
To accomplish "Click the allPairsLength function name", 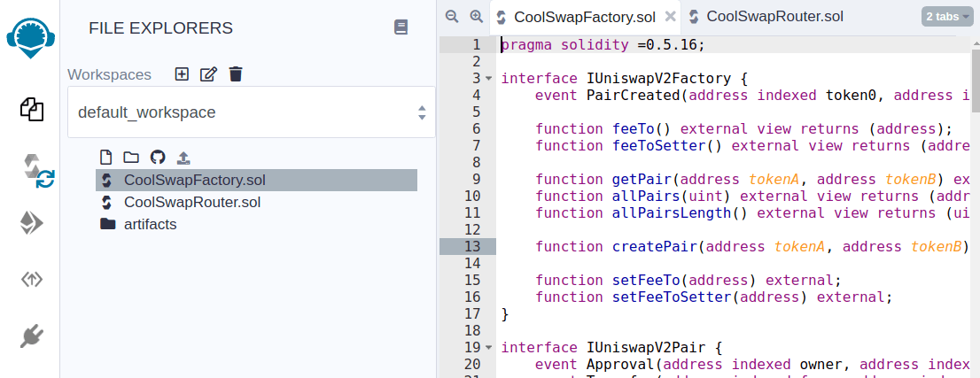I will pos(672,213).
